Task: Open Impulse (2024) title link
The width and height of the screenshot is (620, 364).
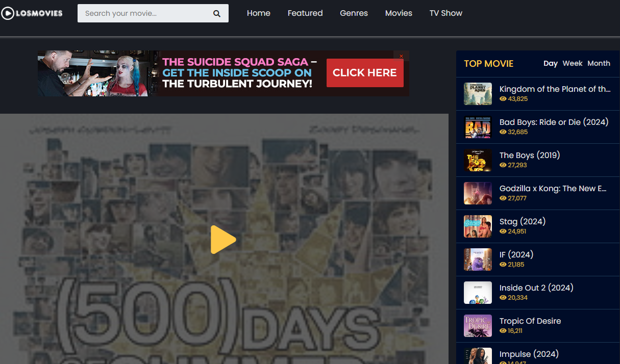Action: click(x=529, y=354)
